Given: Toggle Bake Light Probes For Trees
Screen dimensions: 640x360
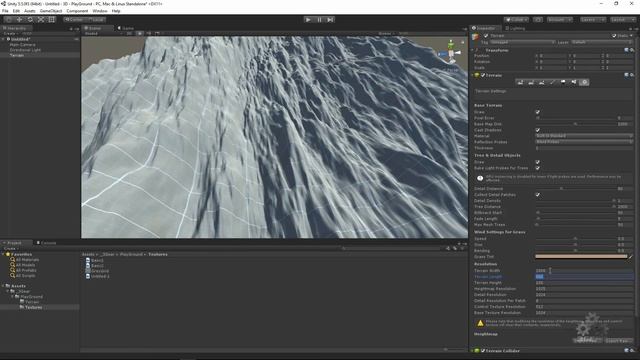Looking at the screenshot, I should [x=538, y=168].
